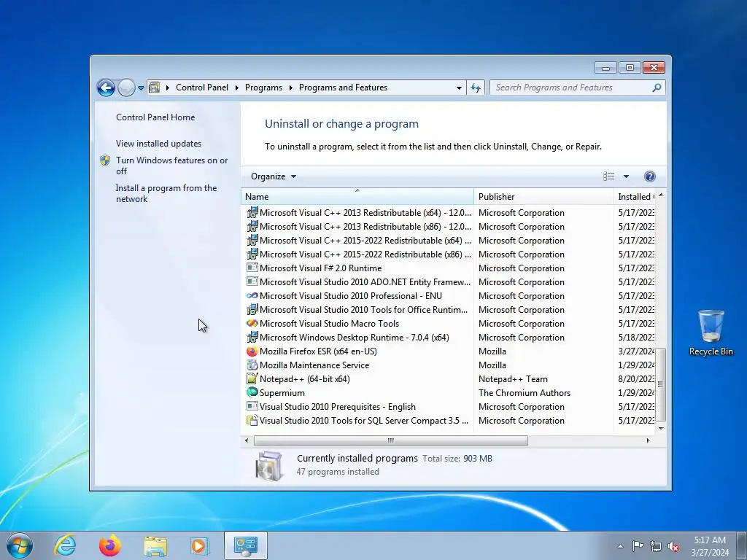This screenshot has height=560, width=747.
Task: Click the Control Panel taskbar button
Action: pos(245,545)
